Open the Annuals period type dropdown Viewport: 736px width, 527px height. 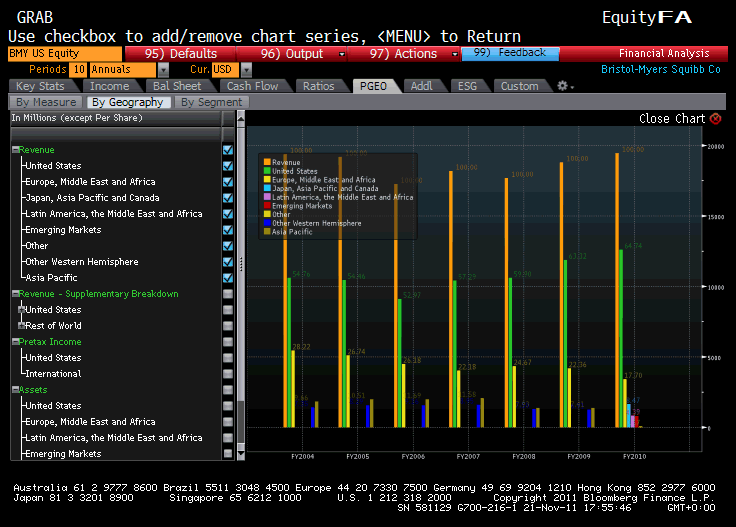163,70
